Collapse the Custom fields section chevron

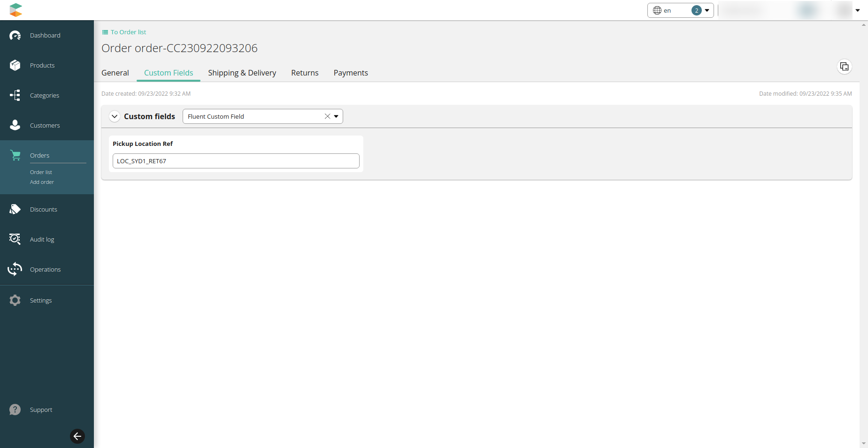point(114,116)
